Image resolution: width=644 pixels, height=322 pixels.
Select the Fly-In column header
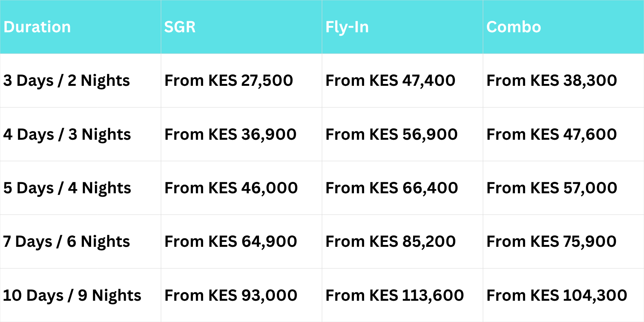coord(347,27)
